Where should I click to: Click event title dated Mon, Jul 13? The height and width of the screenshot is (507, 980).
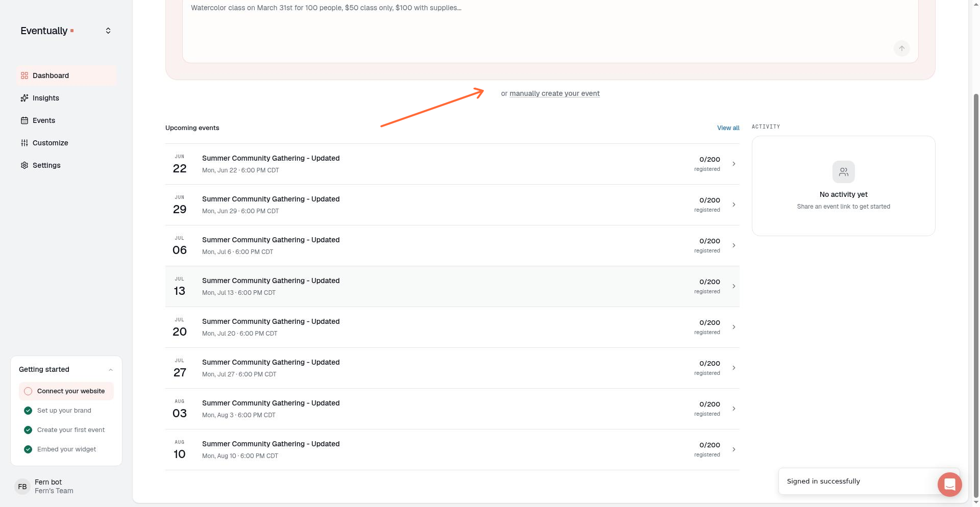[x=271, y=281]
